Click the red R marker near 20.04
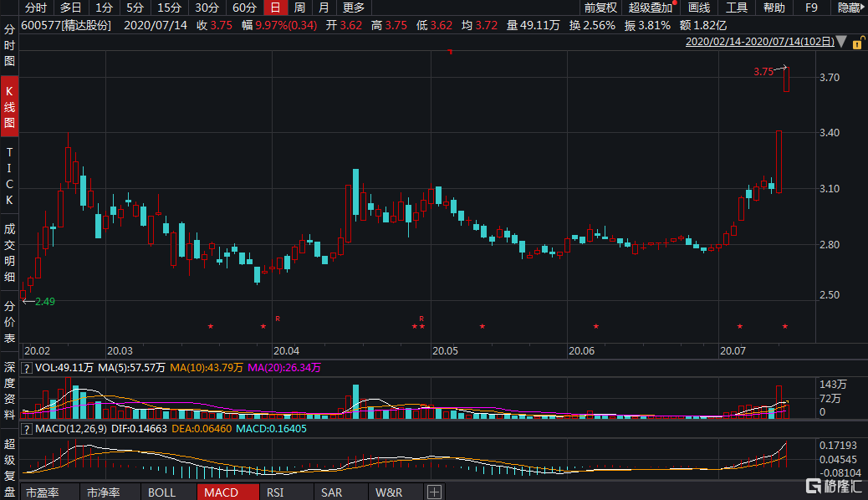The image size is (868, 500). pos(277,319)
